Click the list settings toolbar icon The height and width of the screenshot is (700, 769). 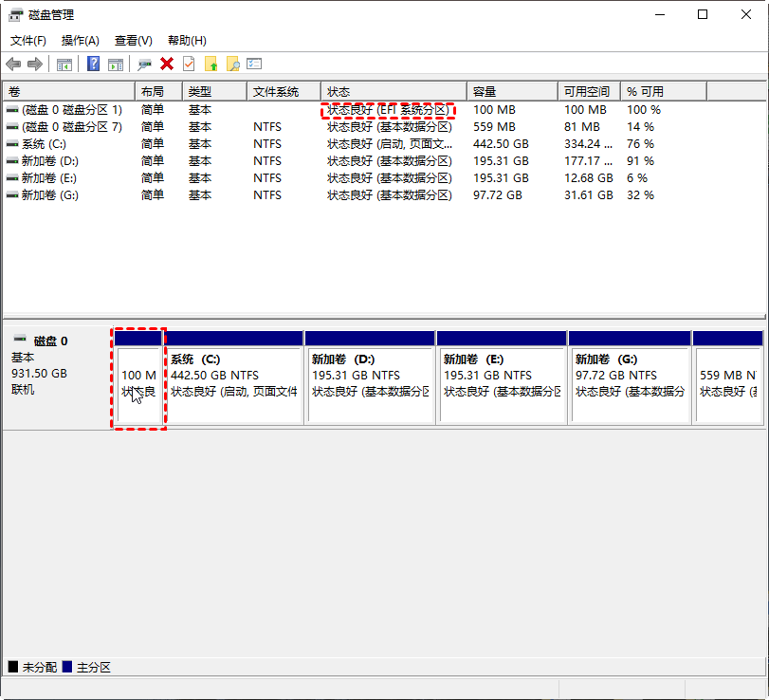pos(254,64)
